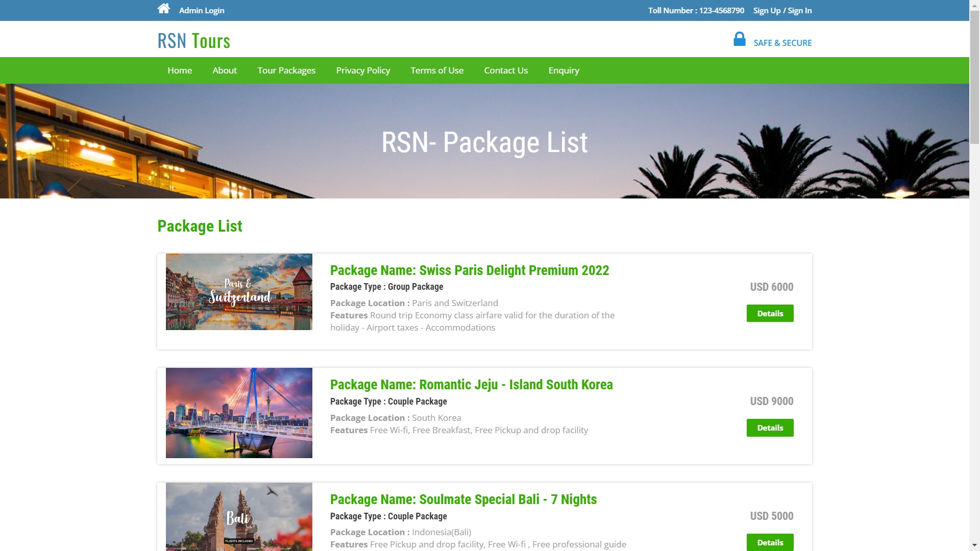This screenshot has height=551, width=980.
Task: Select Home in the green navigation bar
Action: [179, 70]
